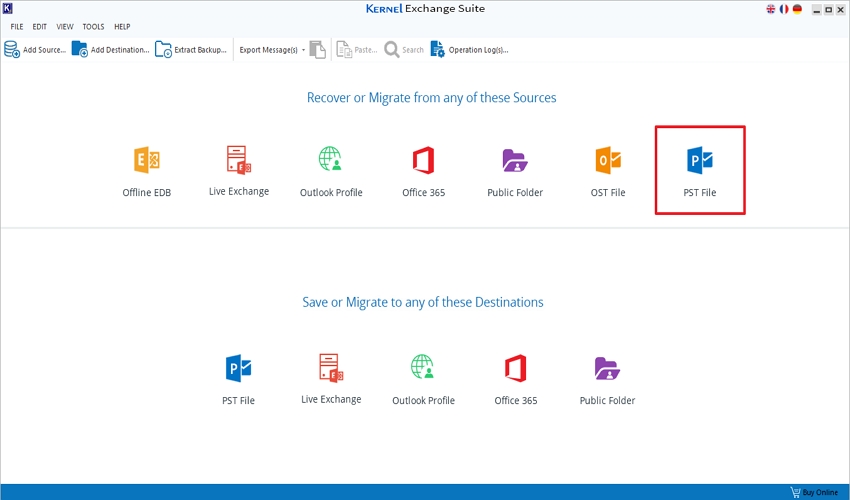Open Extract Backup tool

191,49
